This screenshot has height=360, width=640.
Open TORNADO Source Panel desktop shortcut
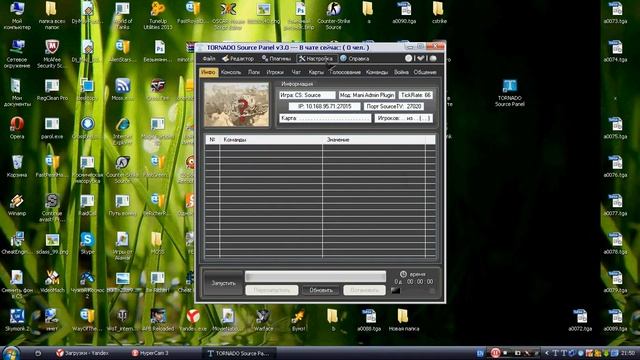click(x=509, y=92)
